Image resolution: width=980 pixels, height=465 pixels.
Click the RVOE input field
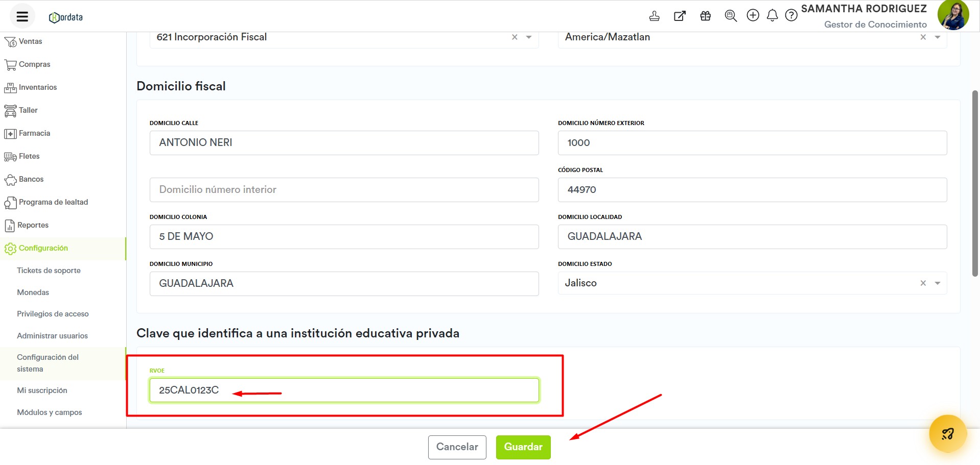pos(344,390)
